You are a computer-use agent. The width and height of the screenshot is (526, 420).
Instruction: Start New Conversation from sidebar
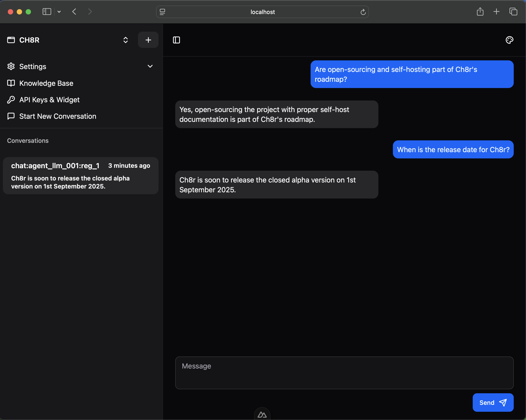[58, 116]
